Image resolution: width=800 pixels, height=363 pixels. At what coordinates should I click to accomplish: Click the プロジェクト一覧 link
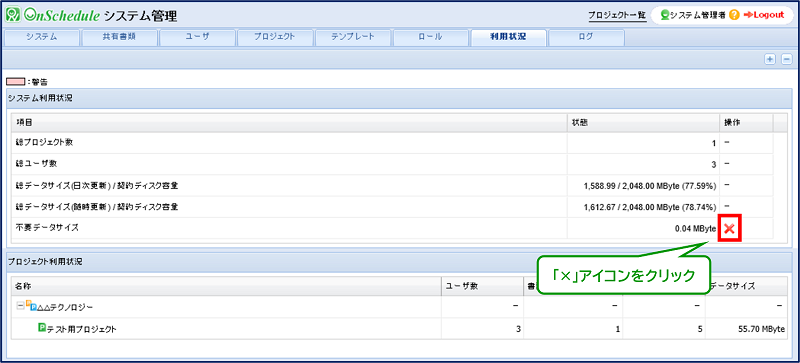click(617, 15)
